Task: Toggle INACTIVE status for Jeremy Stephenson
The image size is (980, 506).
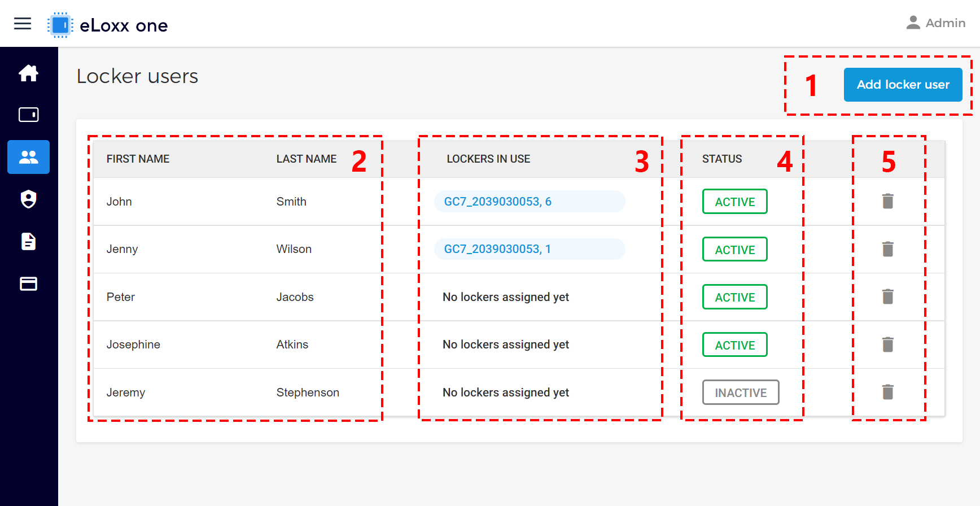Action: pos(741,392)
